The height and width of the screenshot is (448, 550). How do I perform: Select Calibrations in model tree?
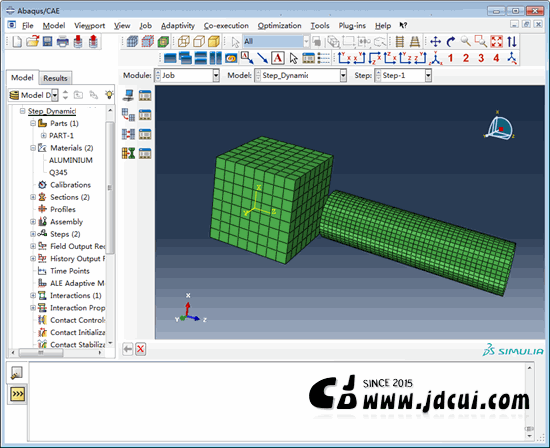coord(70,185)
